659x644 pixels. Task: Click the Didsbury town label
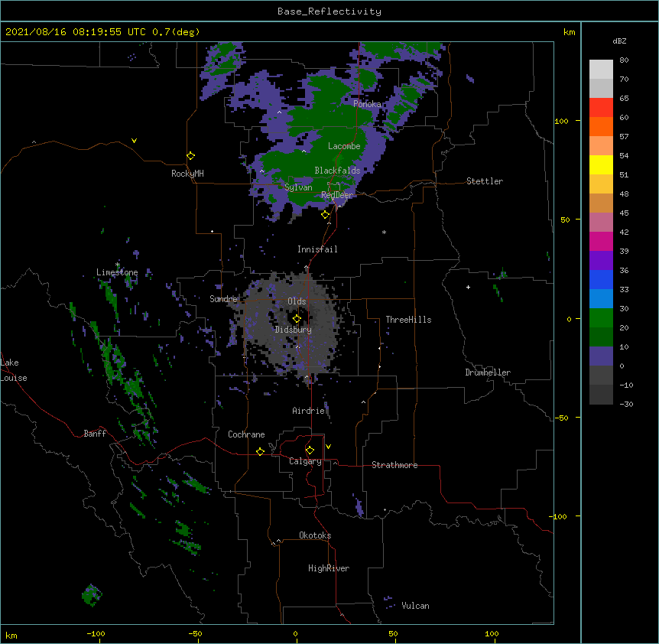[294, 330]
